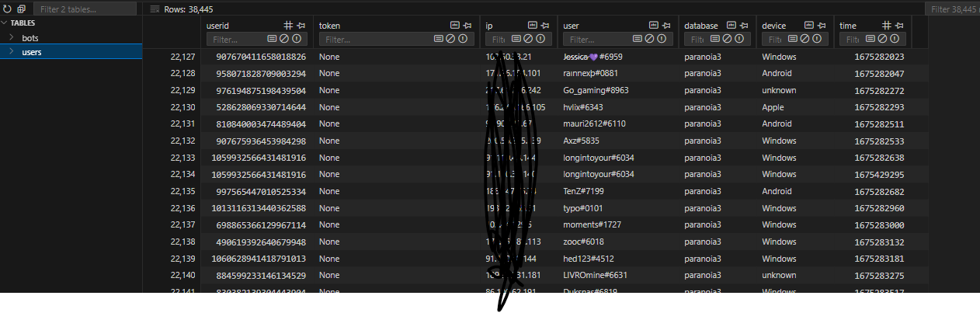Screen dimensions: 980x313
Task: Click the type icon in user header
Action: click(654, 26)
